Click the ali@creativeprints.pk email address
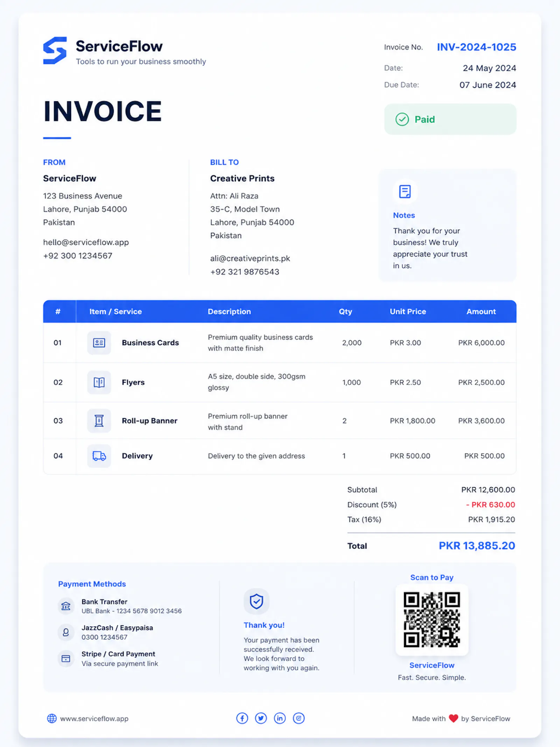This screenshot has width=560, height=747. pyautogui.click(x=250, y=258)
